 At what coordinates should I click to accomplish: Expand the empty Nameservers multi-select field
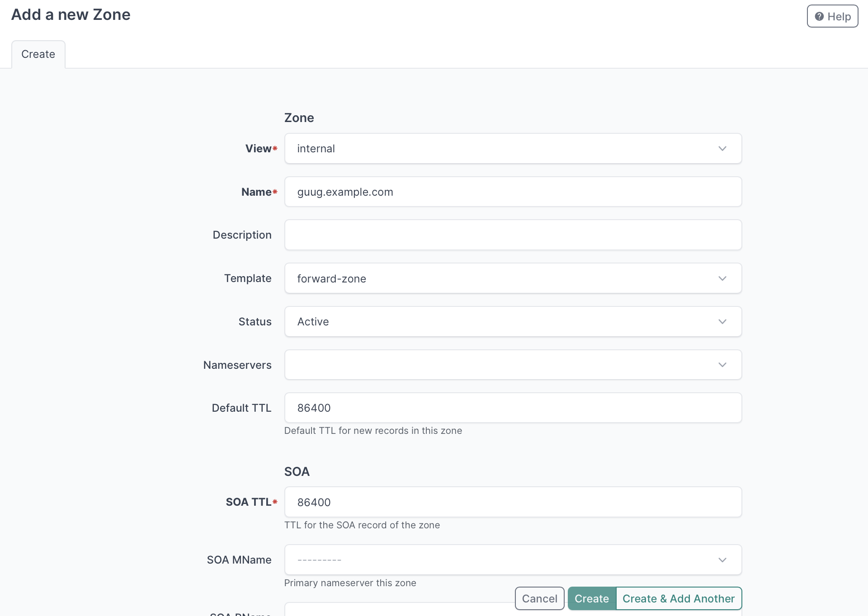(x=497, y=365)
